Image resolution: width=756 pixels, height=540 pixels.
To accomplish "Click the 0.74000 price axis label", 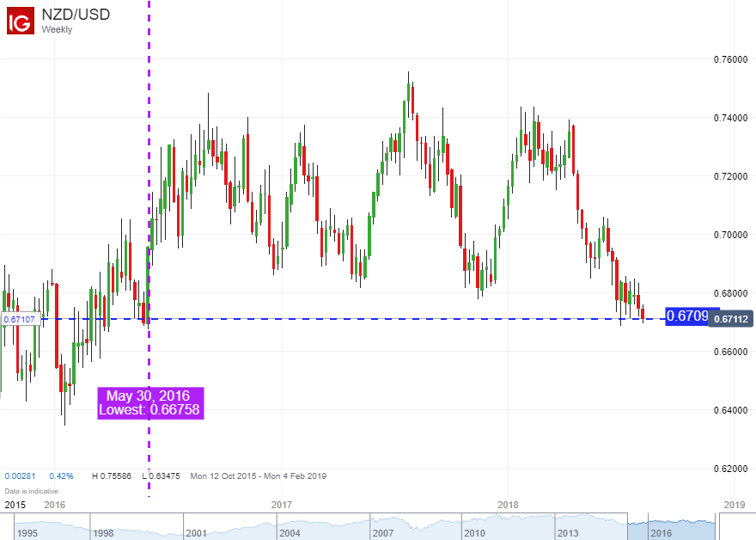I will point(730,118).
